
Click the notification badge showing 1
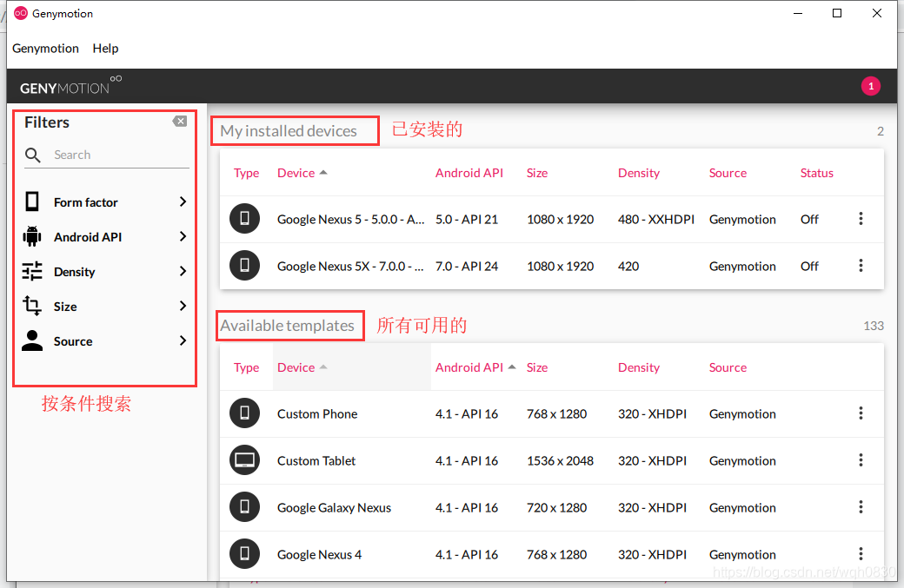pos(871,86)
